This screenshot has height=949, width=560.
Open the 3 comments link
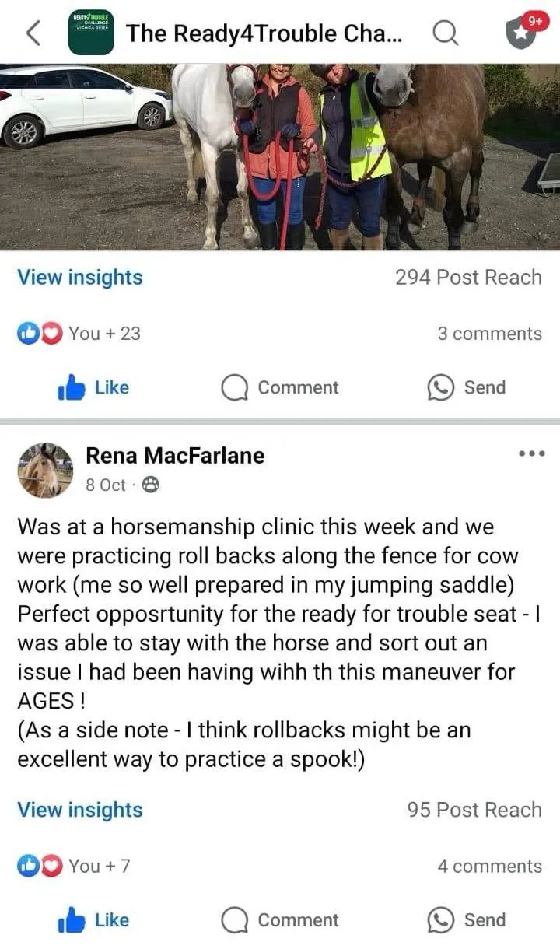click(489, 334)
